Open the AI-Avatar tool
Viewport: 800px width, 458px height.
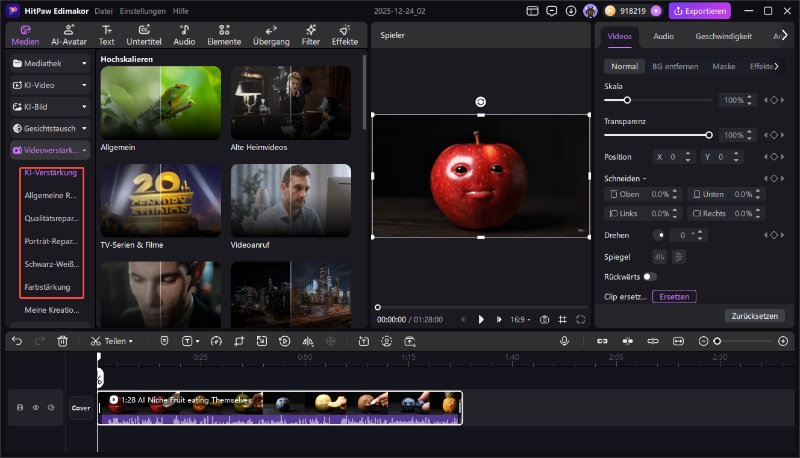click(68, 36)
